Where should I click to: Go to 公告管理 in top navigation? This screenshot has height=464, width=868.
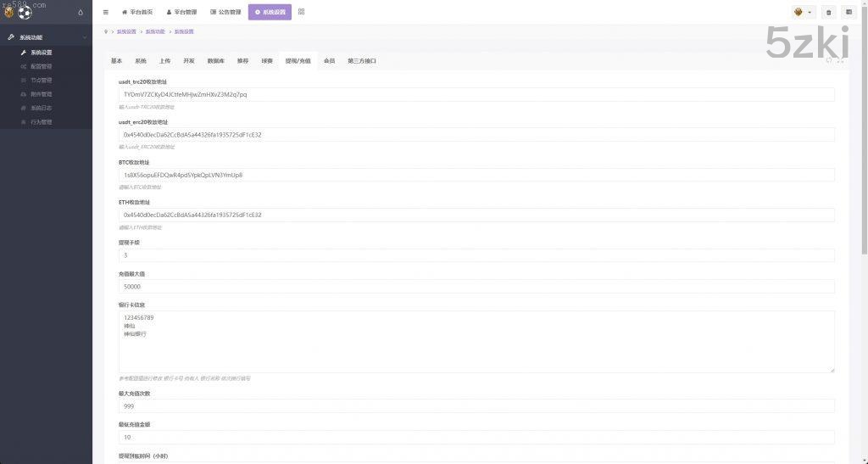click(x=225, y=13)
